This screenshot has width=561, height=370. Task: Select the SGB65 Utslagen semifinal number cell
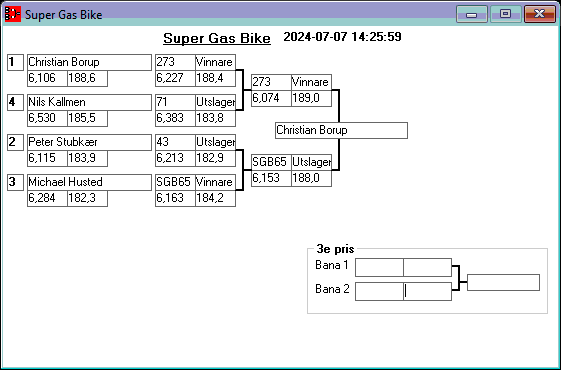click(x=271, y=162)
